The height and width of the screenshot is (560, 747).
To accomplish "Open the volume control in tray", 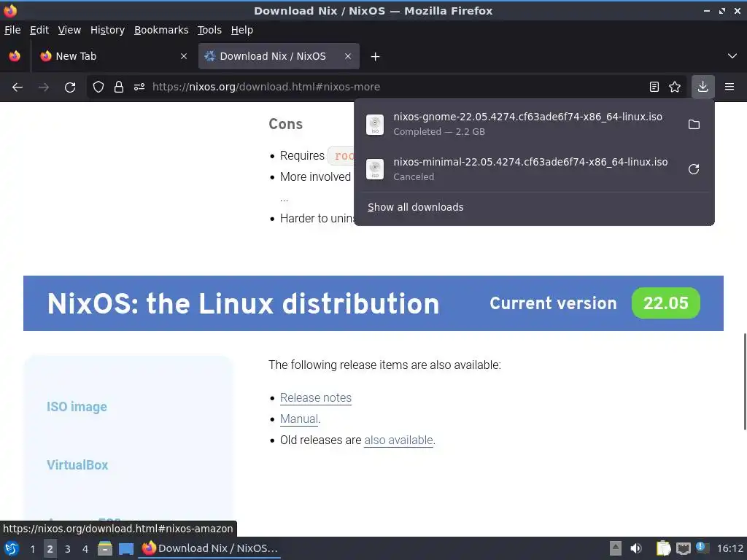I will 636,548.
